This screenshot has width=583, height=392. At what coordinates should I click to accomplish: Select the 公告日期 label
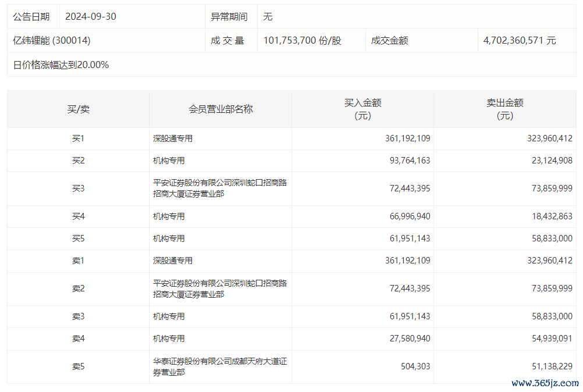pyautogui.click(x=31, y=17)
